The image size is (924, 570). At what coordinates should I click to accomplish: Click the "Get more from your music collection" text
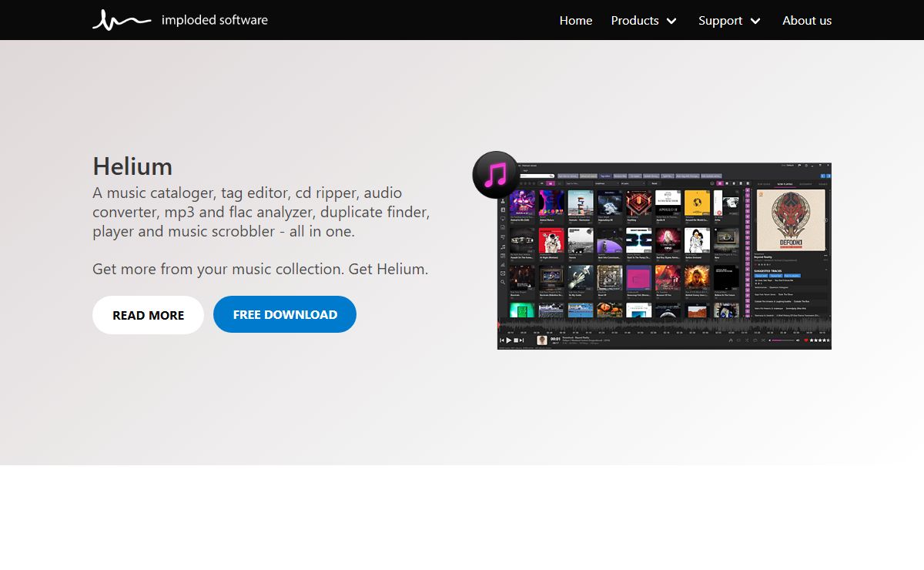(x=260, y=270)
